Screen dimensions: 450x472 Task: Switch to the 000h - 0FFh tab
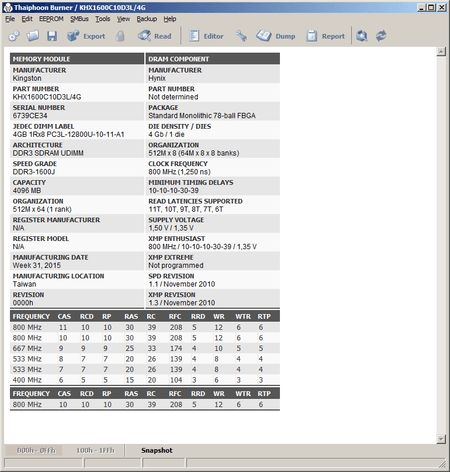pyautogui.click(x=36, y=450)
